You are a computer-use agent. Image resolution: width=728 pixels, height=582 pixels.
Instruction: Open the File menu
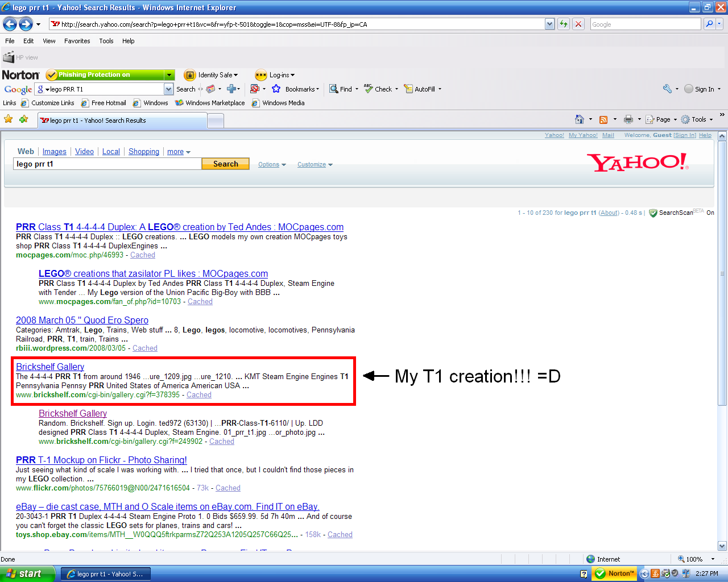point(10,41)
